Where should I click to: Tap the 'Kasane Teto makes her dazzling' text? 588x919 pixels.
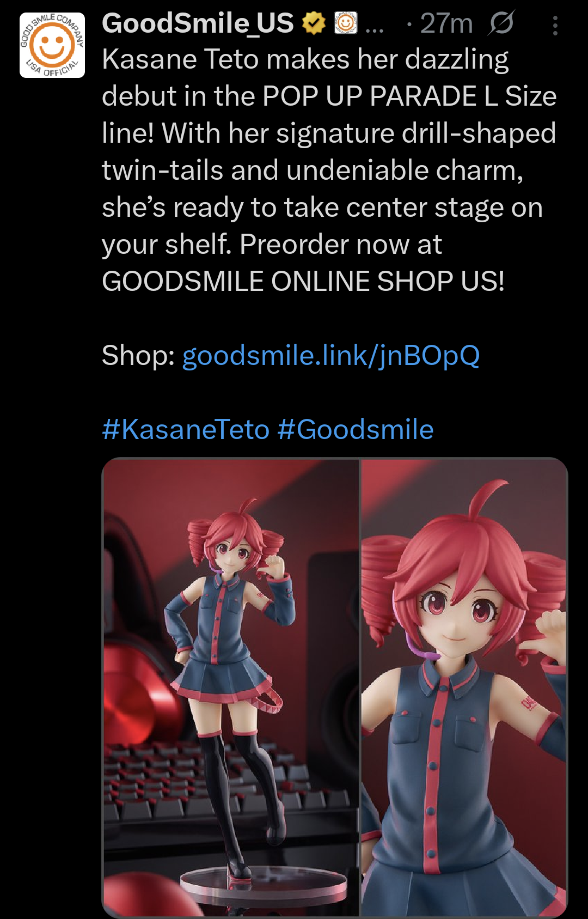pyautogui.click(x=305, y=59)
